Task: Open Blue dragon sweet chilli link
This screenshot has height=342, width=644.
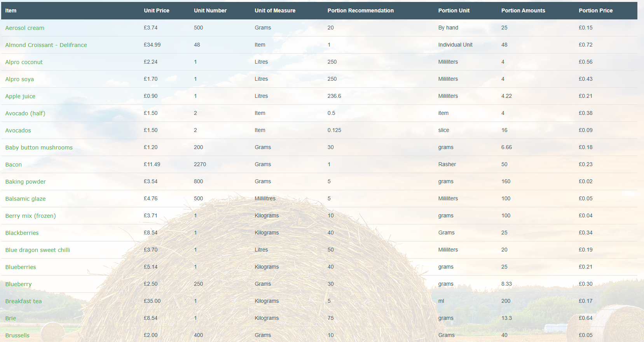Action: pyautogui.click(x=38, y=250)
